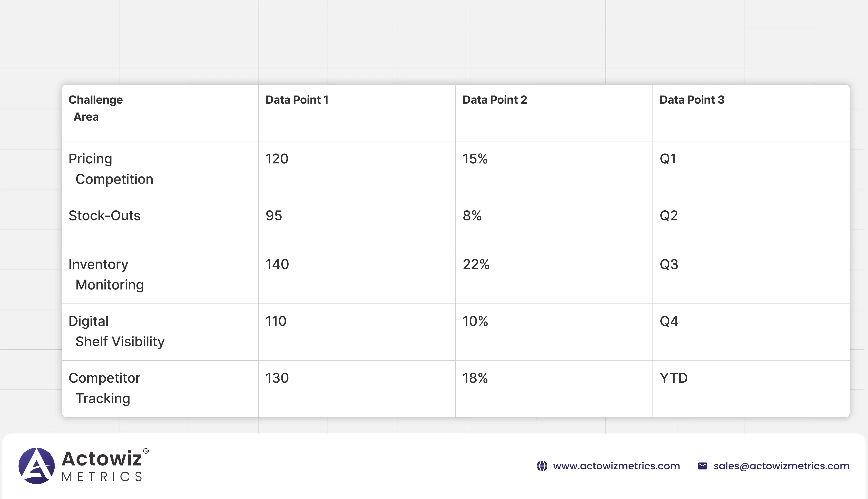868x499 pixels.
Task: Click the Digital Shelf Visibility cell
Action: pos(116,331)
